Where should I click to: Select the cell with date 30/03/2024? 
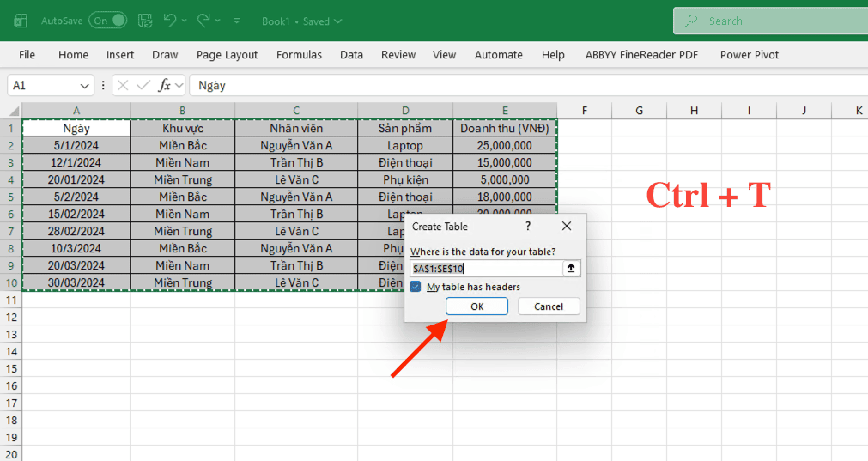click(76, 282)
